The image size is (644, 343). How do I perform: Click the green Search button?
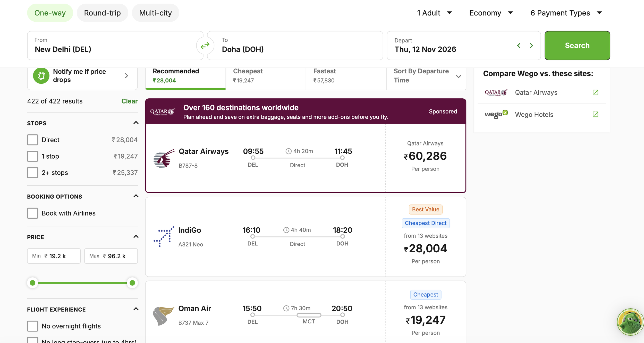(577, 46)
